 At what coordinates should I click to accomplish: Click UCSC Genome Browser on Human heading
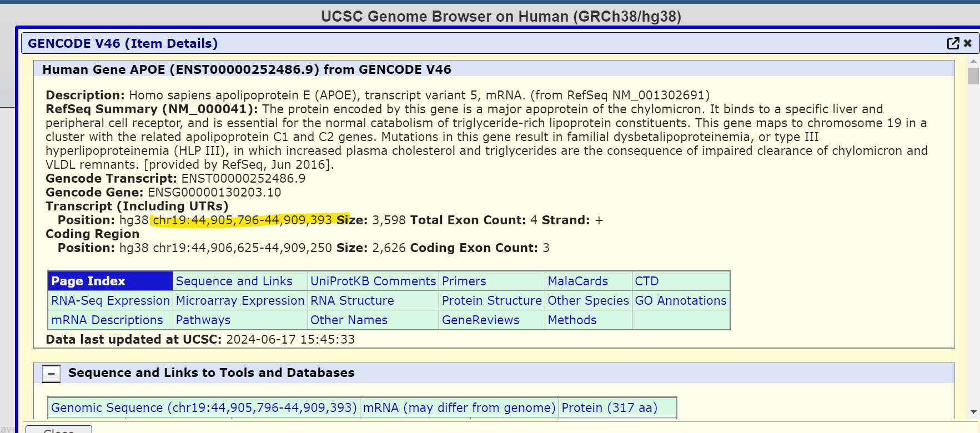501,17
